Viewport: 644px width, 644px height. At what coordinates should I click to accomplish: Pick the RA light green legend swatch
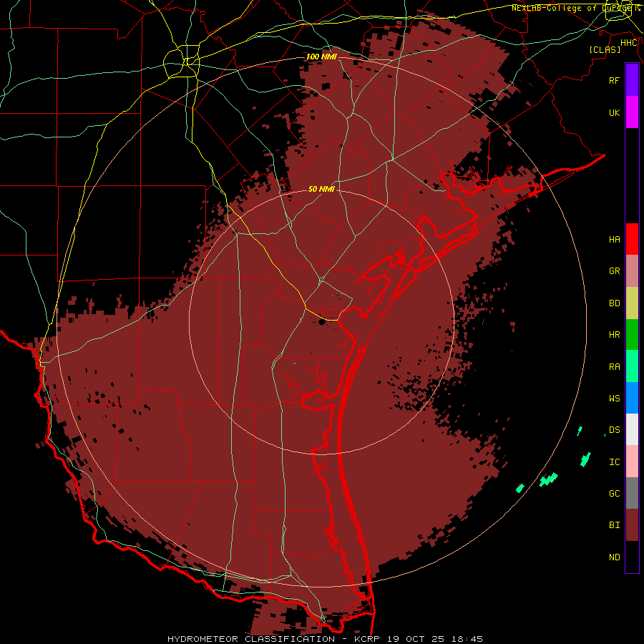click(x=632, y=366)
